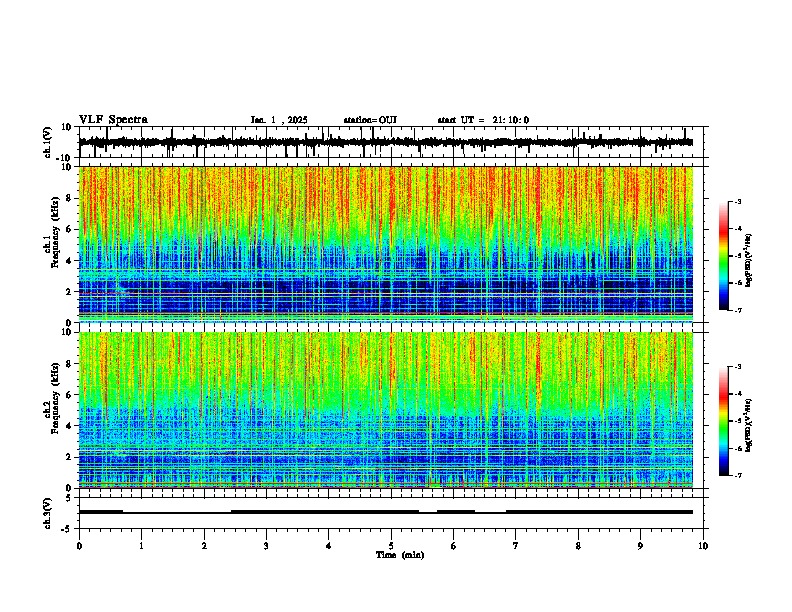This screenshot has width=792, height=612.
Task: Click the ch.3(V) axis label
Action: (48, 513)
